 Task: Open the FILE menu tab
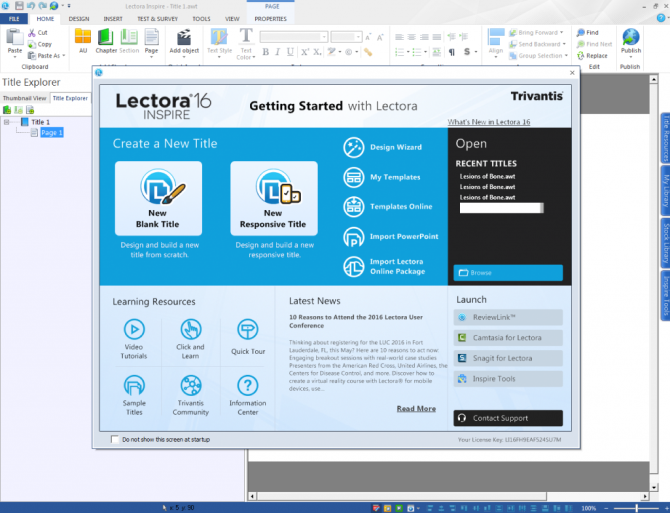pyautogui.click(x=14, y=19)
